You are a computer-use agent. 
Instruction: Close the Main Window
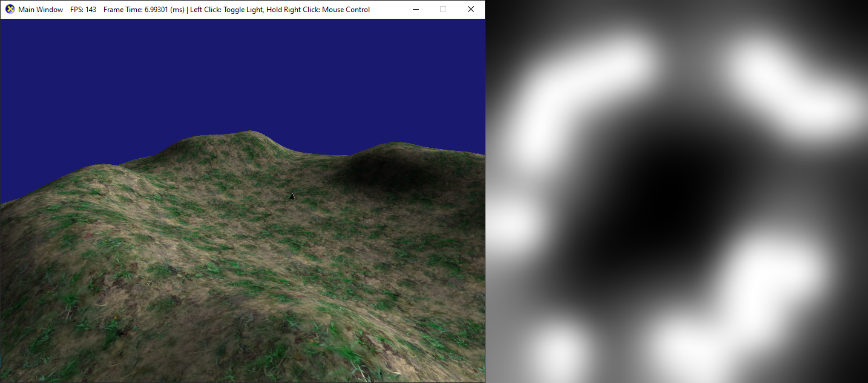coord(471,9)
